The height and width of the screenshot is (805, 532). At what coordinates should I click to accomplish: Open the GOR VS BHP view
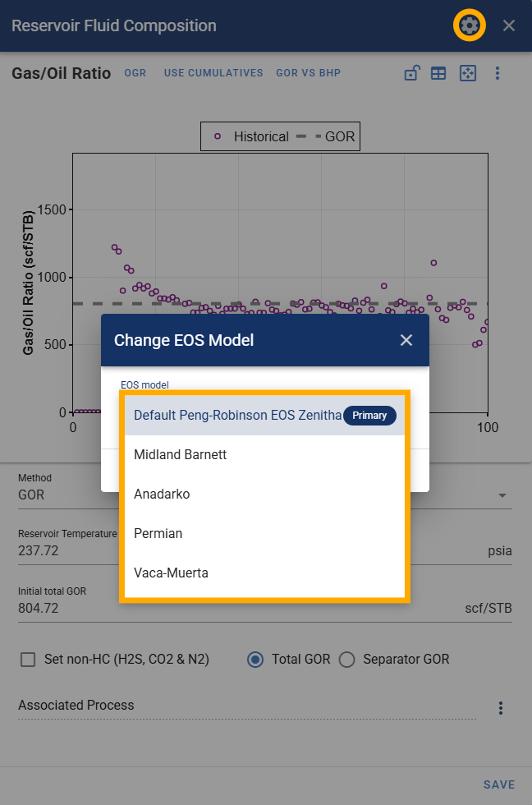coord(307,73)
